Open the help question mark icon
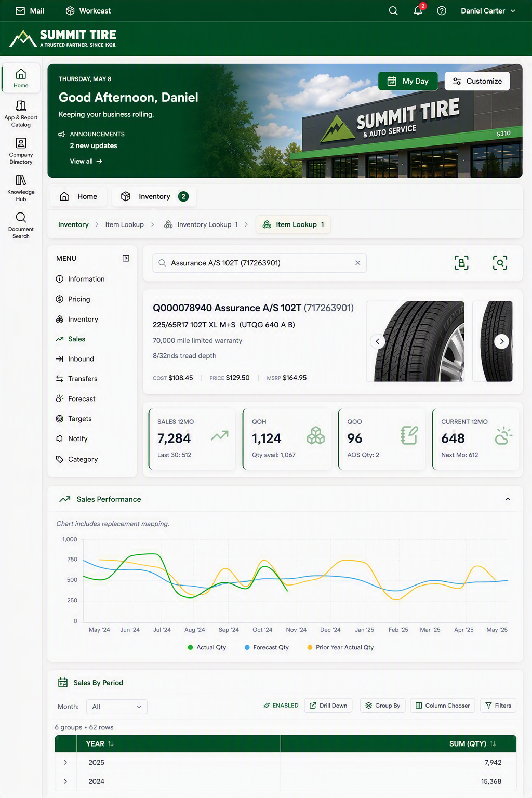 click(x=442, y=10)
